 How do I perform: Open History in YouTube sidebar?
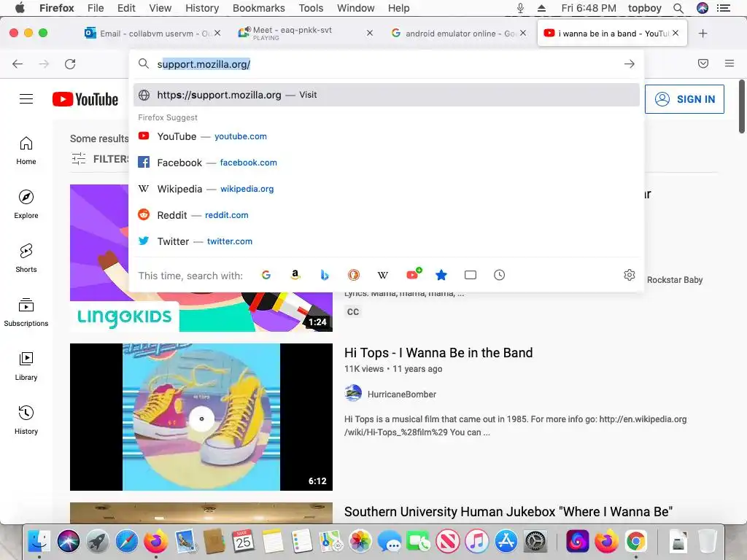[26, 420]
